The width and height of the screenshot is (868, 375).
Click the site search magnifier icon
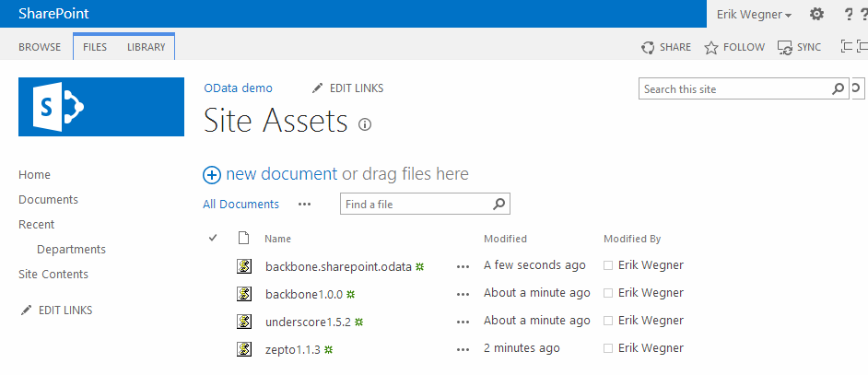pyautogui.click(x=839, y=88)
